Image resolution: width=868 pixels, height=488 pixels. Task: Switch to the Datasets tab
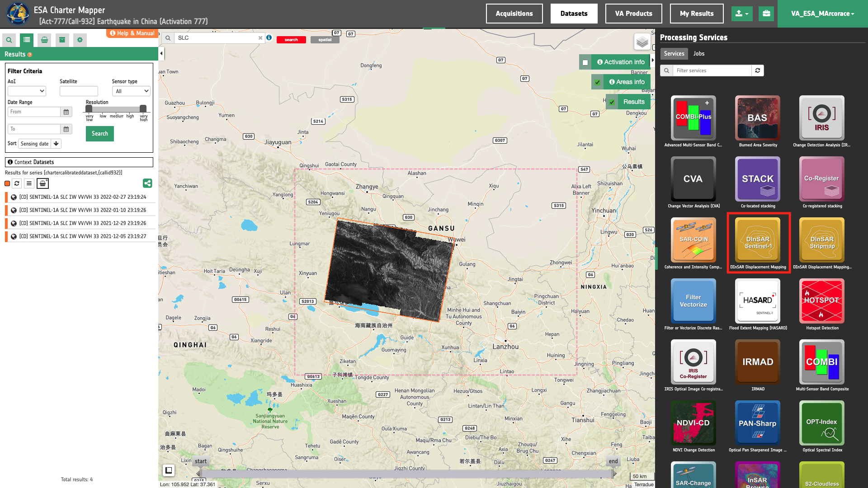coord(574,14)
